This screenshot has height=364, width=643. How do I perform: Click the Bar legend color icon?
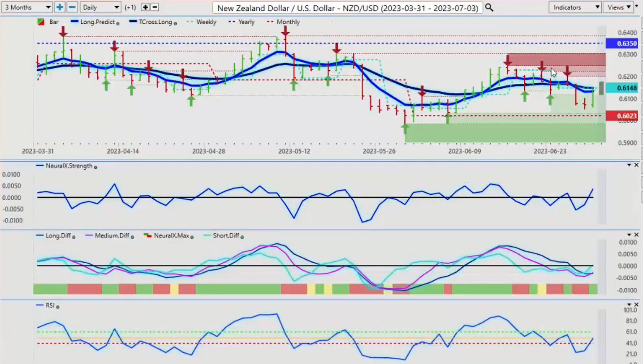(x=40, y=22)
